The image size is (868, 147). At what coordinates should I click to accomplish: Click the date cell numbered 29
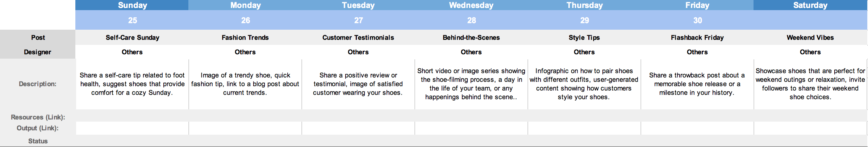pyautogui.click(x=584, y=20)
